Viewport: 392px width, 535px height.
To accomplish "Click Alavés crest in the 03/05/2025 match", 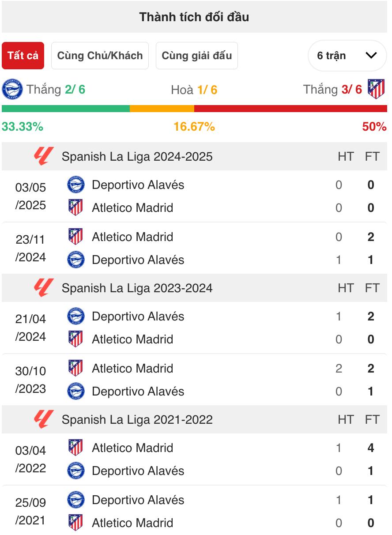I will coord(75,185).
